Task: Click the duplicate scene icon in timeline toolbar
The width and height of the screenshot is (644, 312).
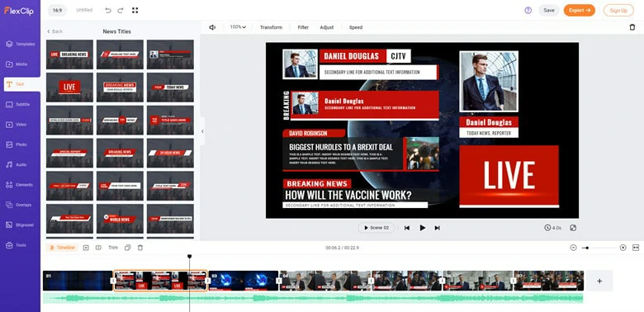Action: point(127,248)
